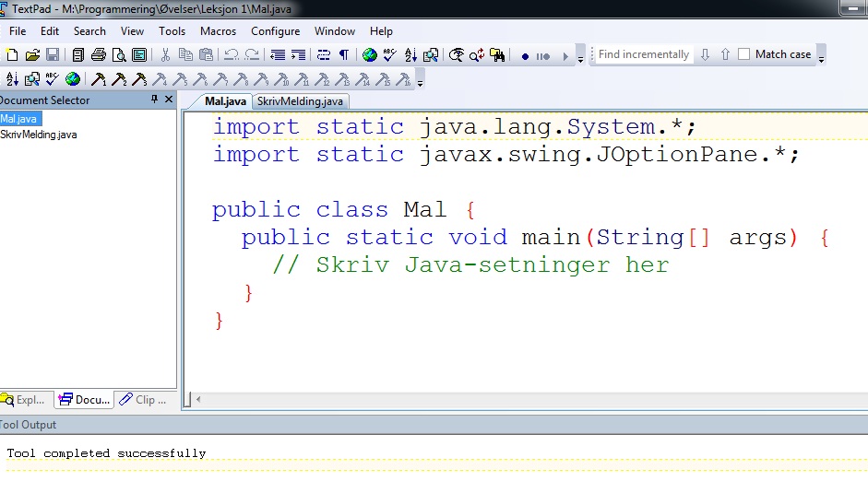Open the Configure menu

click(275, 30)
